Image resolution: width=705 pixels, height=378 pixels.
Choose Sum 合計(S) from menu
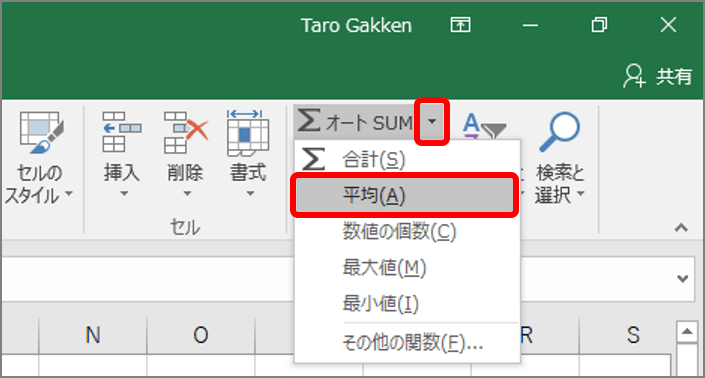click(x=407, y=160)
